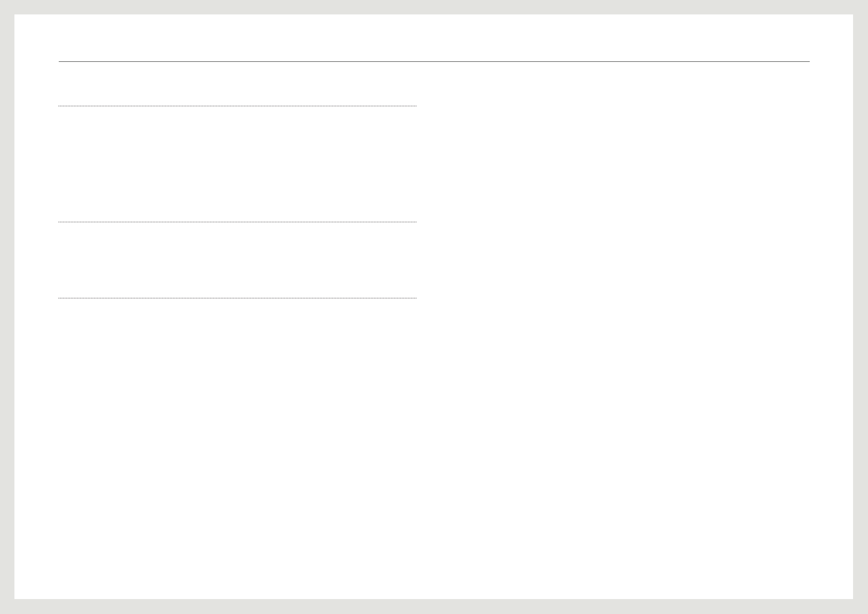Click the middle dotted separator line
This screenshot has width=868, height=614.
(237, 222)
